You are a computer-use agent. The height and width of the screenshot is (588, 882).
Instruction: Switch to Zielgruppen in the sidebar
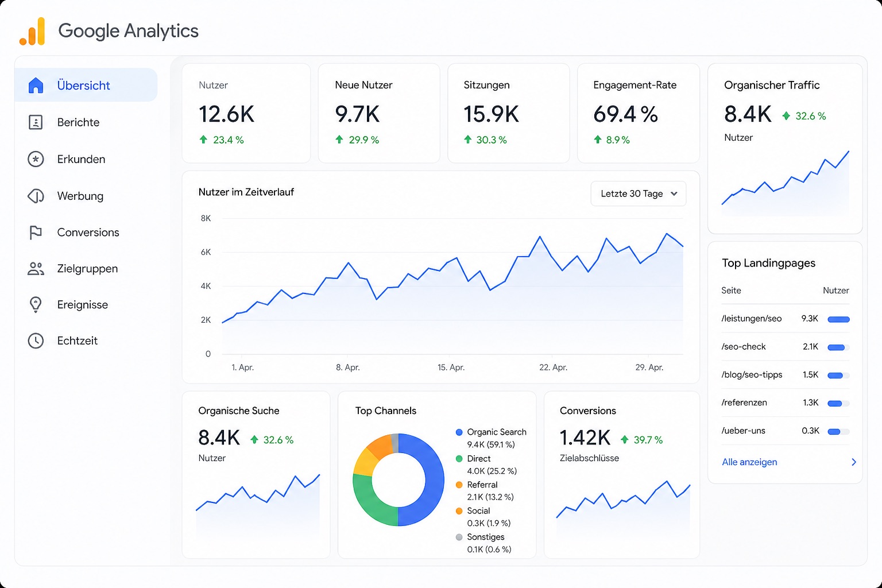pos(86,269)
